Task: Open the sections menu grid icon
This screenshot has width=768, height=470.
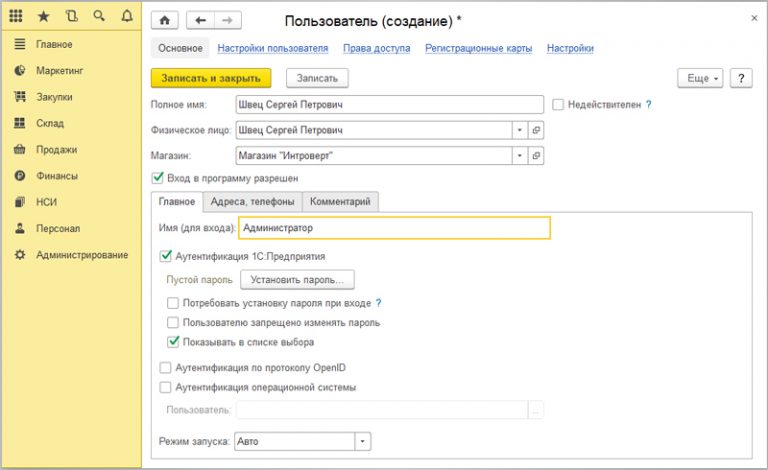Action: (x=16, y=16)
